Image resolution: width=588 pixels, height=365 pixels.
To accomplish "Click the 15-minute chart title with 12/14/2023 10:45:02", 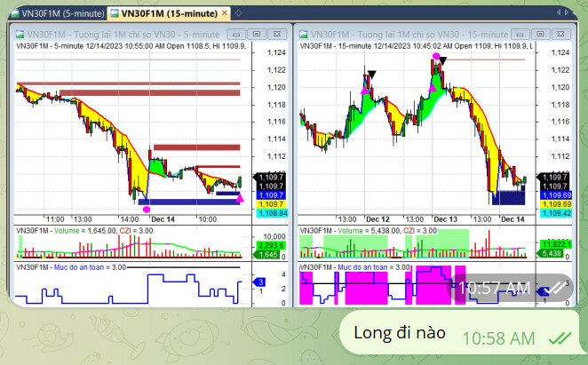I will 416,46.
